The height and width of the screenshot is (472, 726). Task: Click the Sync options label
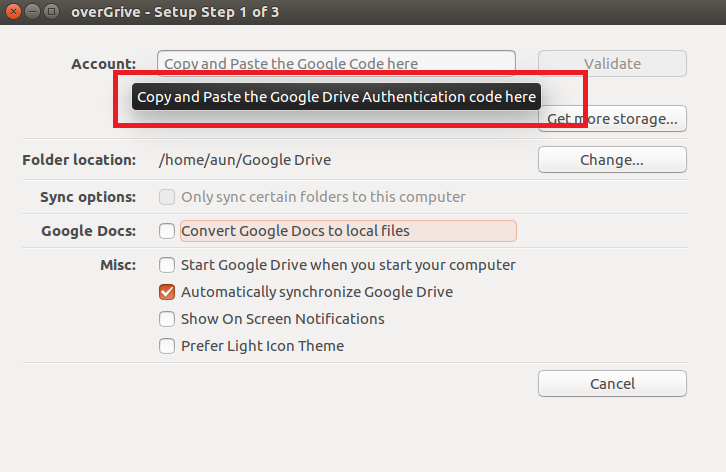tap(88, 197)
